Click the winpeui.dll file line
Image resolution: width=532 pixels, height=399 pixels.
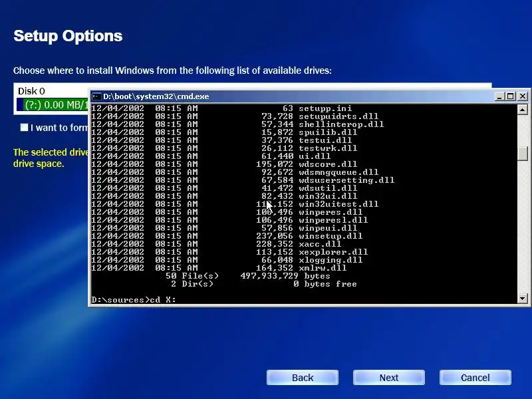point(224,228)
